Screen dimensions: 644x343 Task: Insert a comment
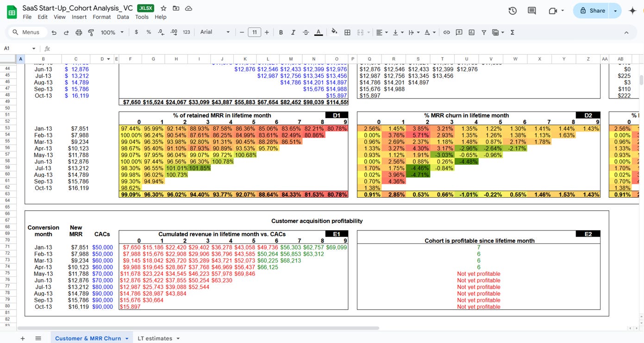point(459,32)
